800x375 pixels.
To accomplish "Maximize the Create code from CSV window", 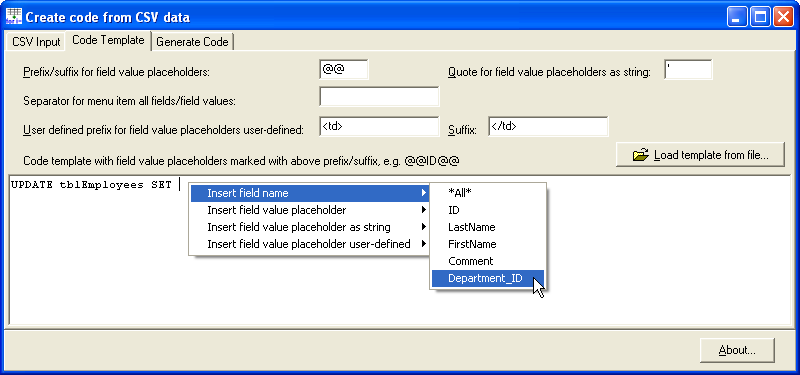I will click(760, 17).
